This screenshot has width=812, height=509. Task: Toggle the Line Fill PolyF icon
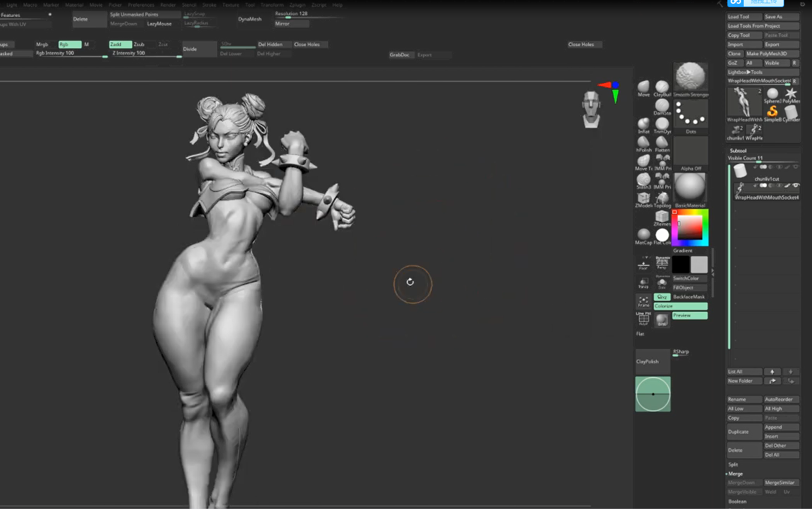644,319
